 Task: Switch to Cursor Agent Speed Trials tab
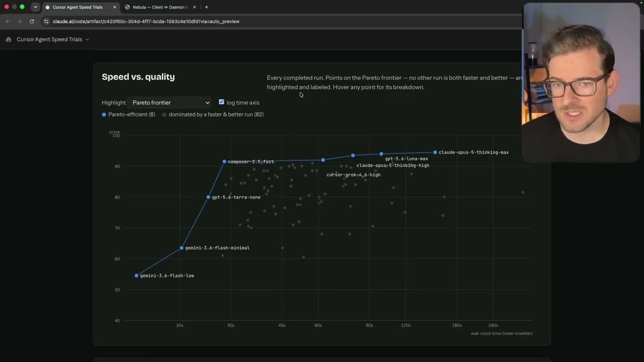point(77,7)
